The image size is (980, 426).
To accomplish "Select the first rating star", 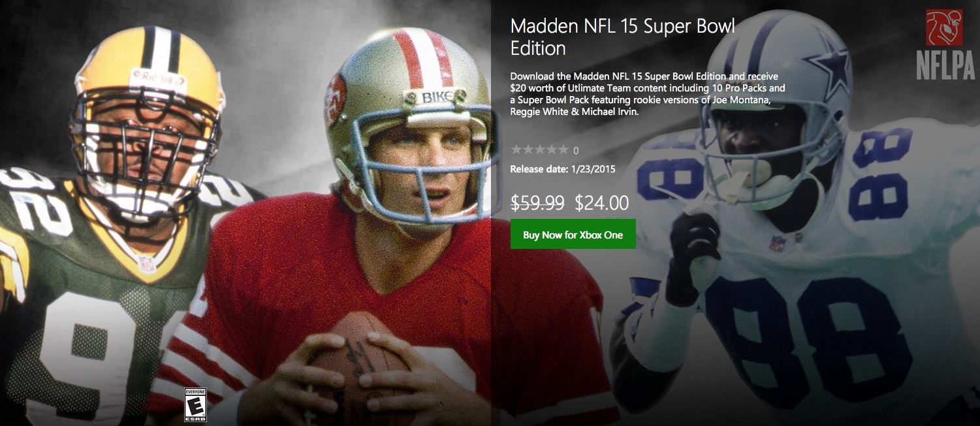I will 516,150.
